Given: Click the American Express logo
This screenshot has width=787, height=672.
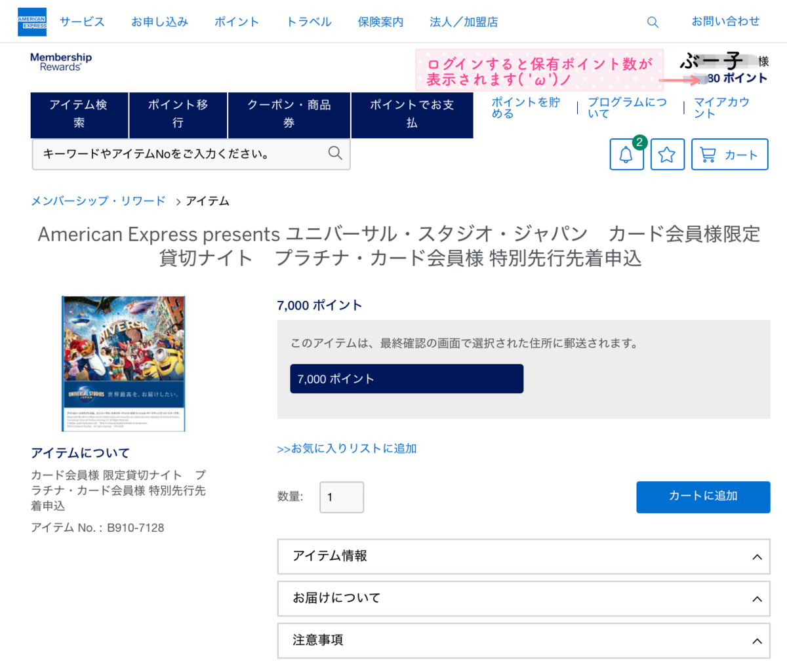Looking at the screenshot, I should pyautogui.click(x=32, y=22).
